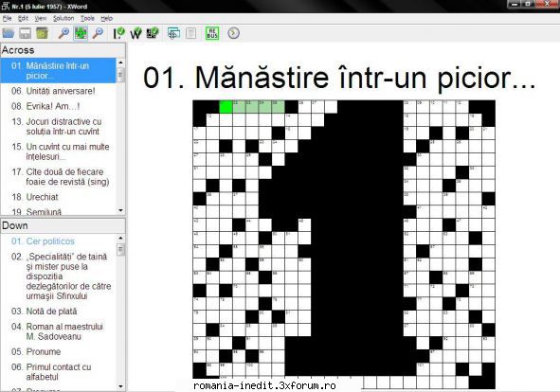
Task: Zoom in with the plus magnifier
Action: pyautogui.click(x=63, y=33)
